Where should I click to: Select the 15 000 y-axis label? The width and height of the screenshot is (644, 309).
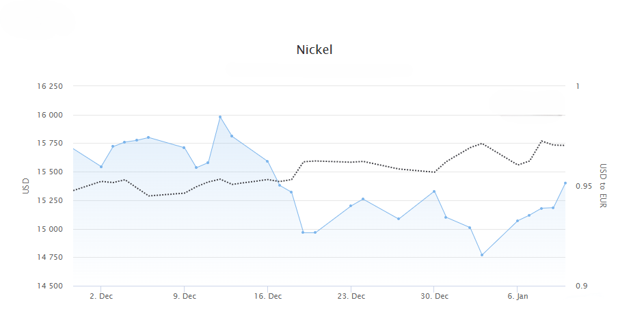[x=50, y=229]
